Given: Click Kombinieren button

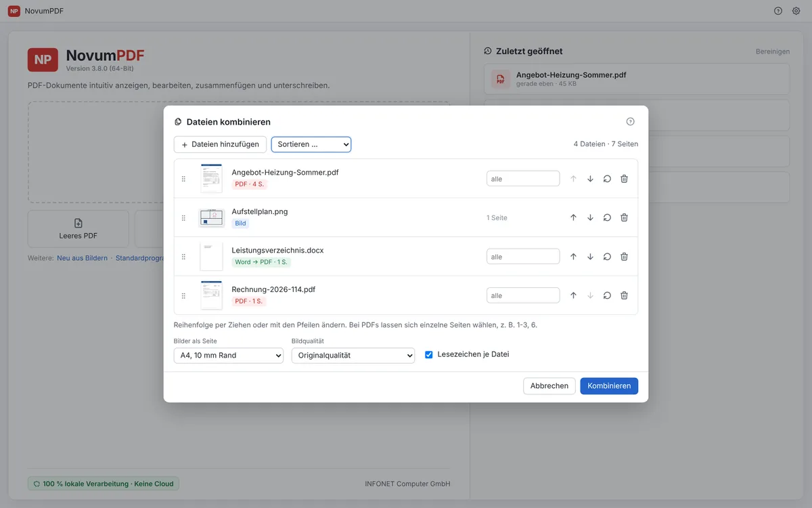Looking at the screenshot, I should pyautogui.click(x=609, y=386).
